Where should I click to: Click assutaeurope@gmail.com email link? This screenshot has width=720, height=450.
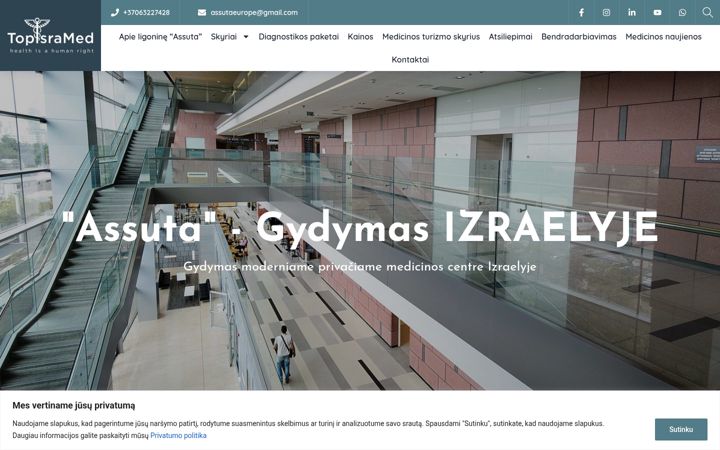254,12
